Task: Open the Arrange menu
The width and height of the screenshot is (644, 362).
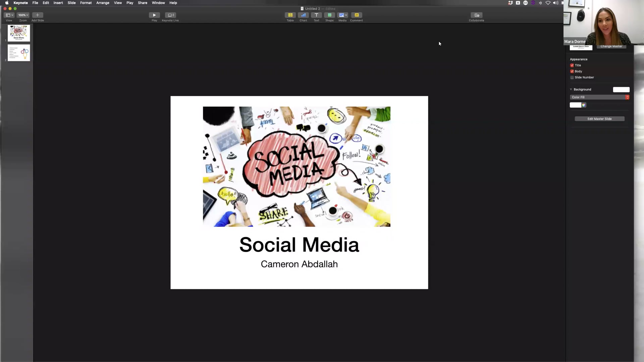Action: point(103,3)
